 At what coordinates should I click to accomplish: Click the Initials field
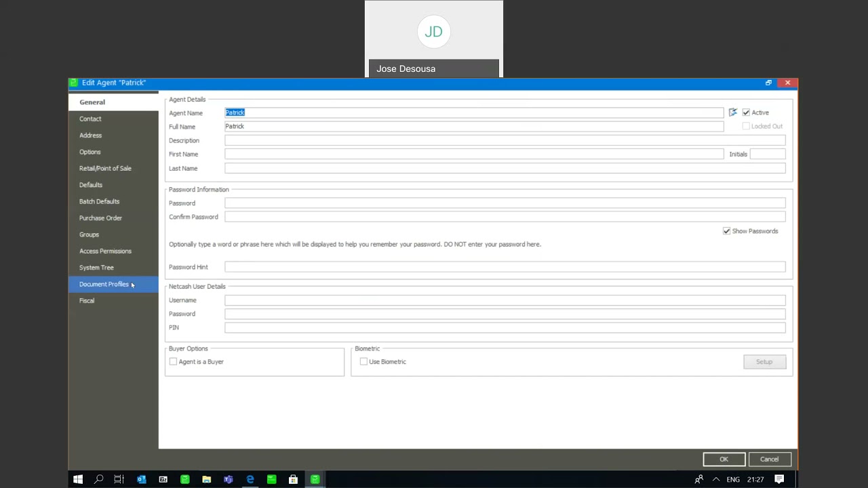[768, 154]
